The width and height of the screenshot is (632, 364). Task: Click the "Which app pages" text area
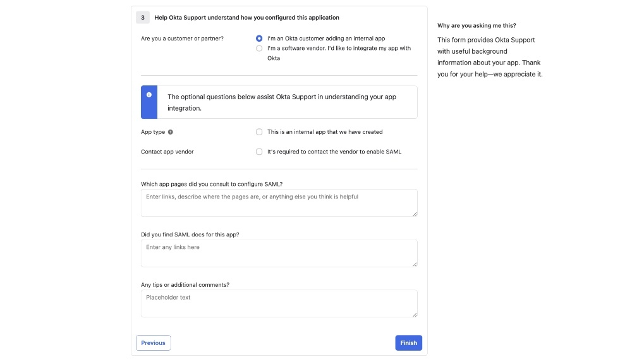(279, 203)
